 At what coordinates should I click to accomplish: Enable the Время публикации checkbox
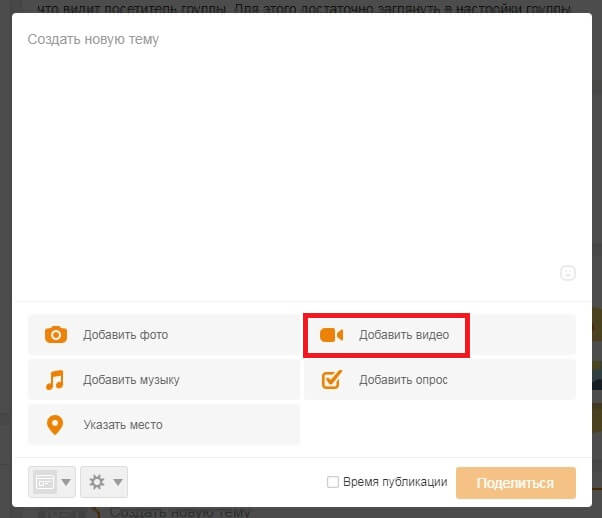tap(332, 482)
